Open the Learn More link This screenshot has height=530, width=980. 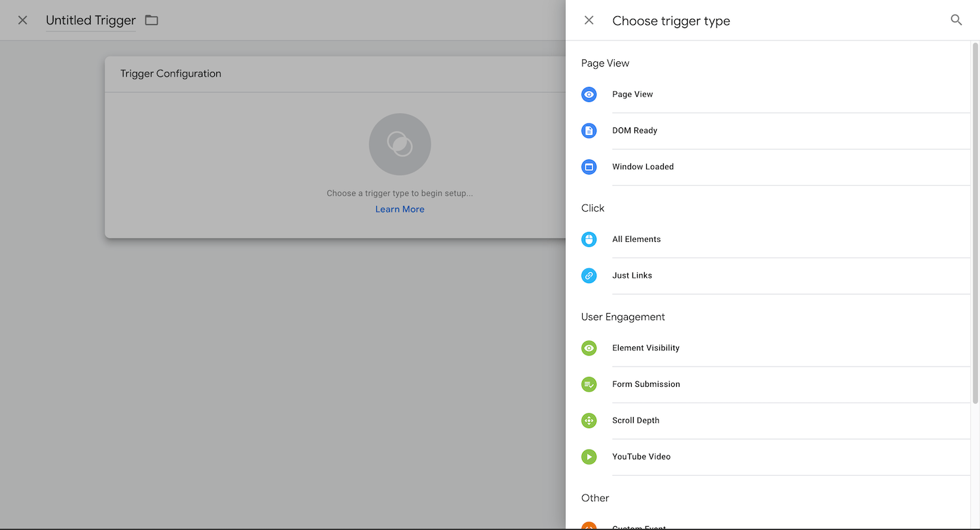399,209
